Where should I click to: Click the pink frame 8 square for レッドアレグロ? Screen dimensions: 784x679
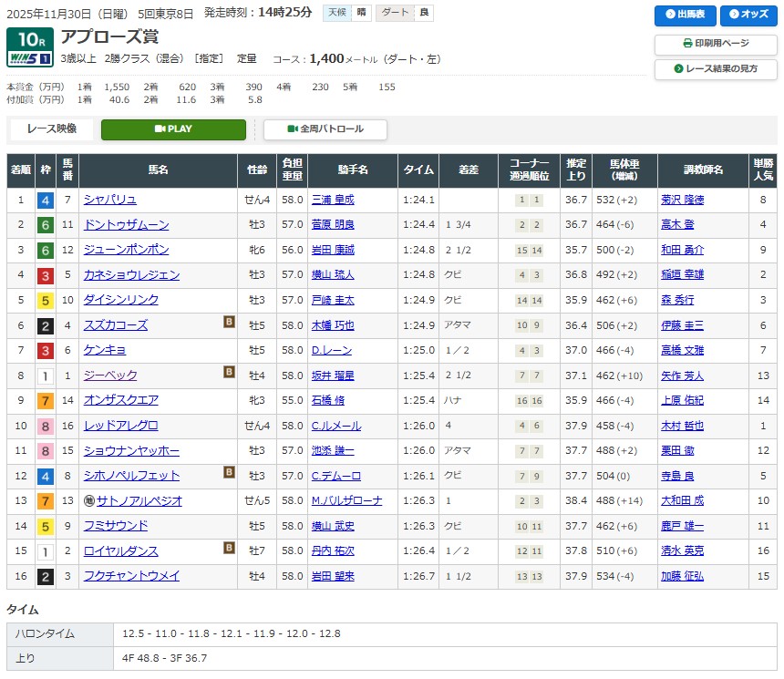(x=45, y=426)
